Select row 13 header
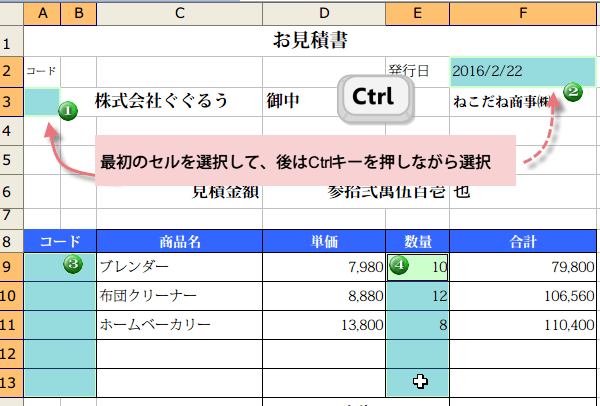600x406 pixels. click(x=11, y=383)
